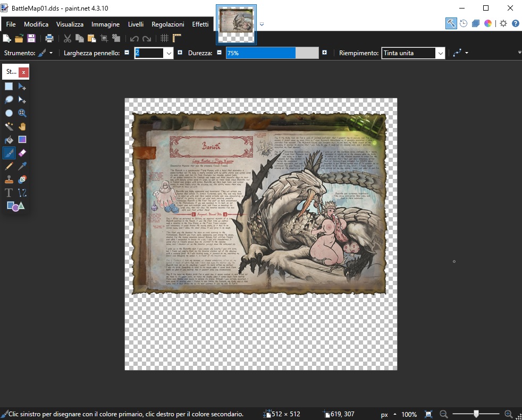Select the Eraser tool

click(22, 153)
